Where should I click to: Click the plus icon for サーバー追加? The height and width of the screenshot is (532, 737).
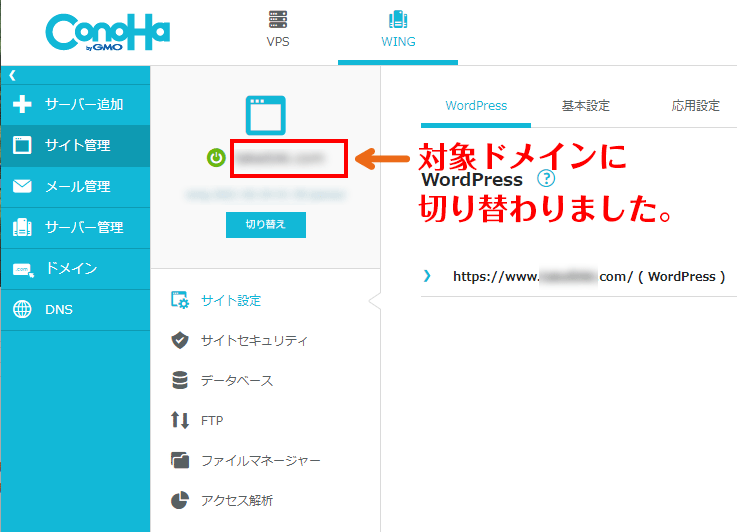coord(22,104)
